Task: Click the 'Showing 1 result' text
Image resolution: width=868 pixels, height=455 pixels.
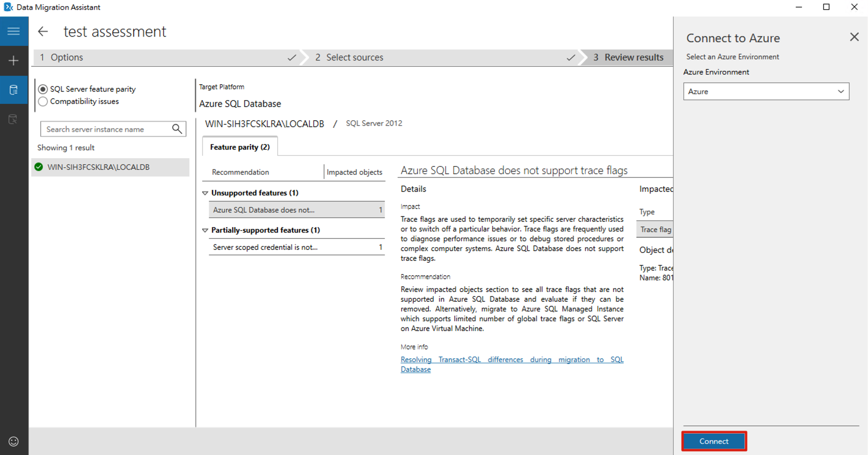Action: click(x=66, y=148)
